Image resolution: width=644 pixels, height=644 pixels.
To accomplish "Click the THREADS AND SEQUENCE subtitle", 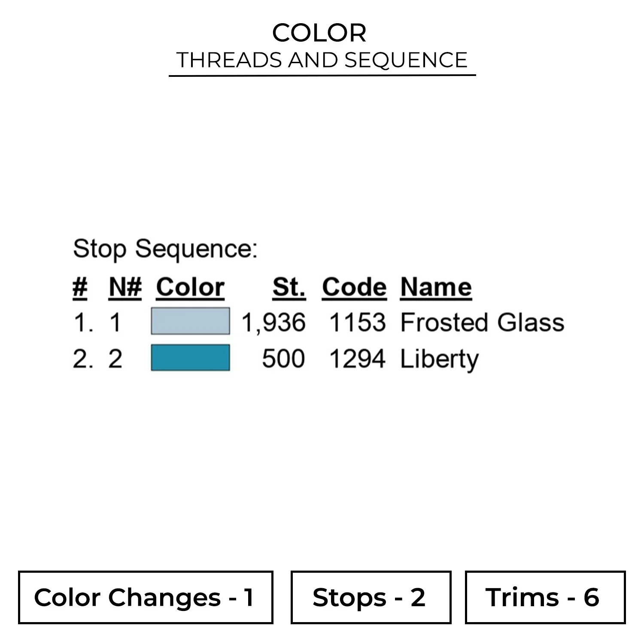I will coord(322,60).
